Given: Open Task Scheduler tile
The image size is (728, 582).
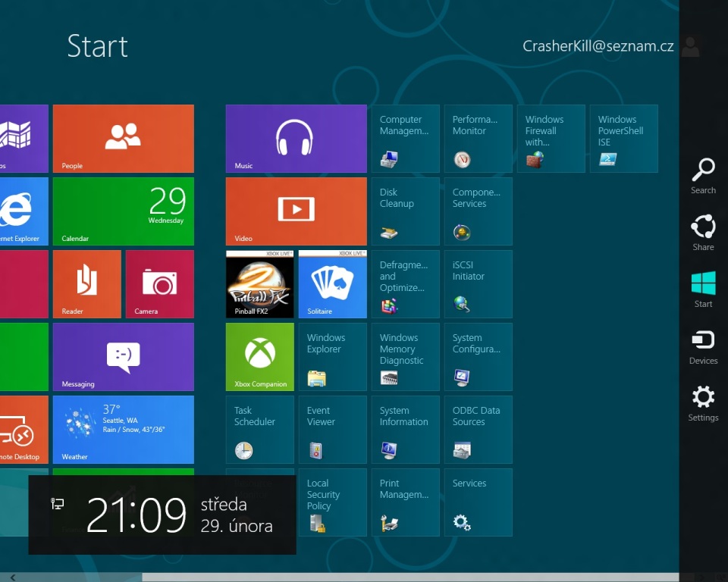Looking at the screenshot, I should tap(259, 430).
